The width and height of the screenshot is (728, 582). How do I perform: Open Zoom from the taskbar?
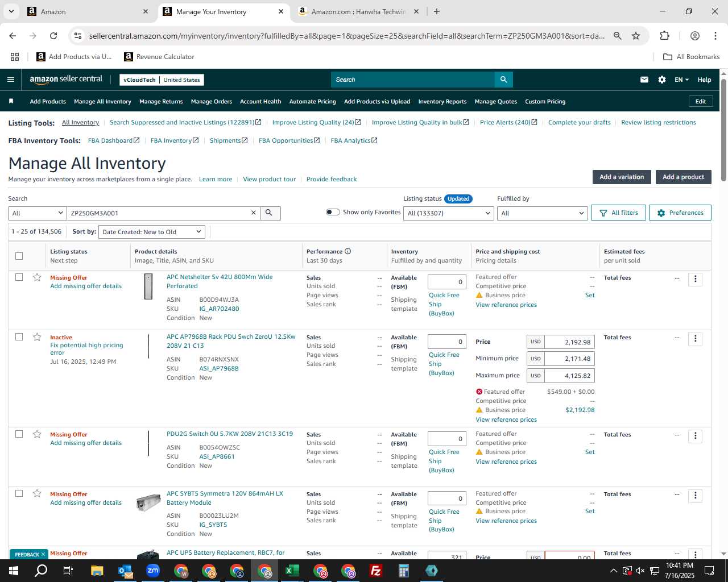tap(153, 571)
